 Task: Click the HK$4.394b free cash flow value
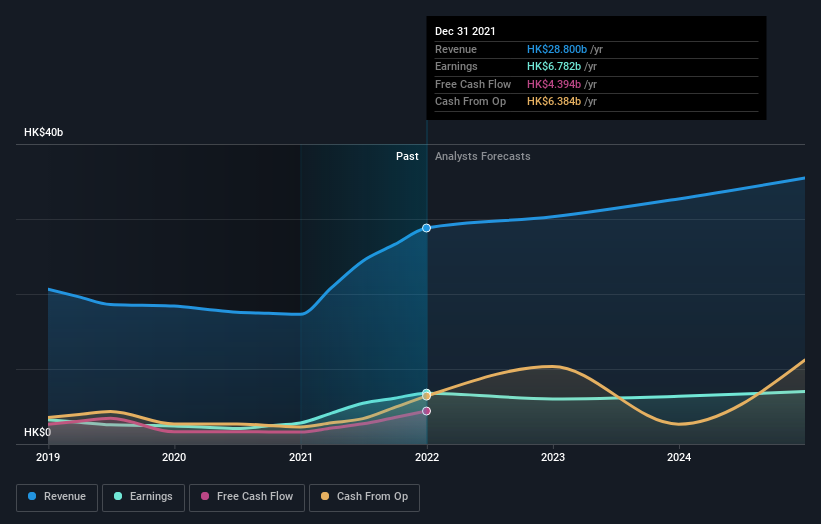[x=554, y=84]
